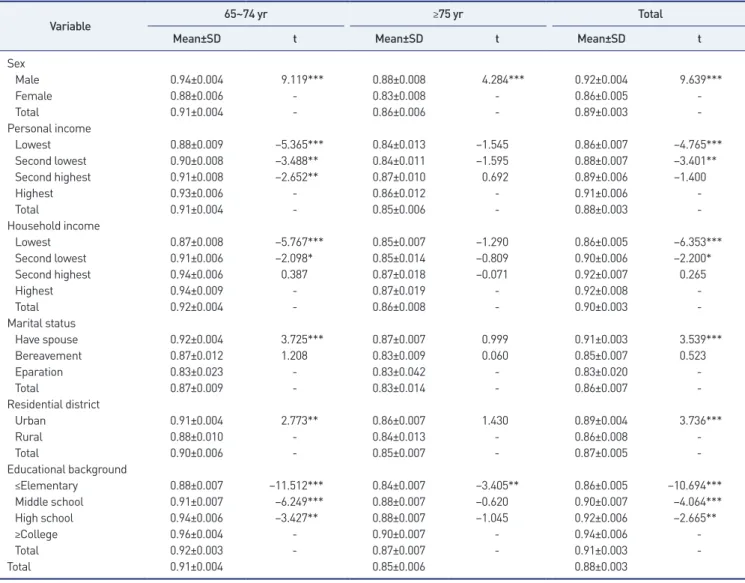Click the "Male" row label

coord(27,80)
